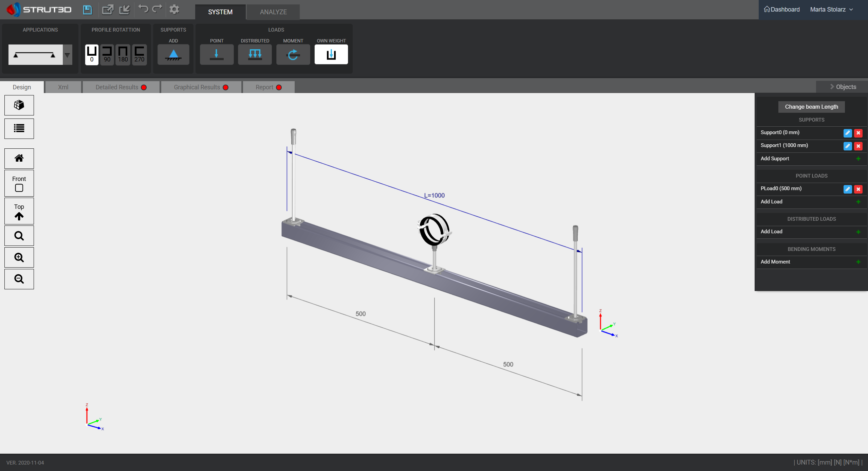Set profile rotation to 270 degrees
The image size is (868, 471).
(x=139, y=54)
